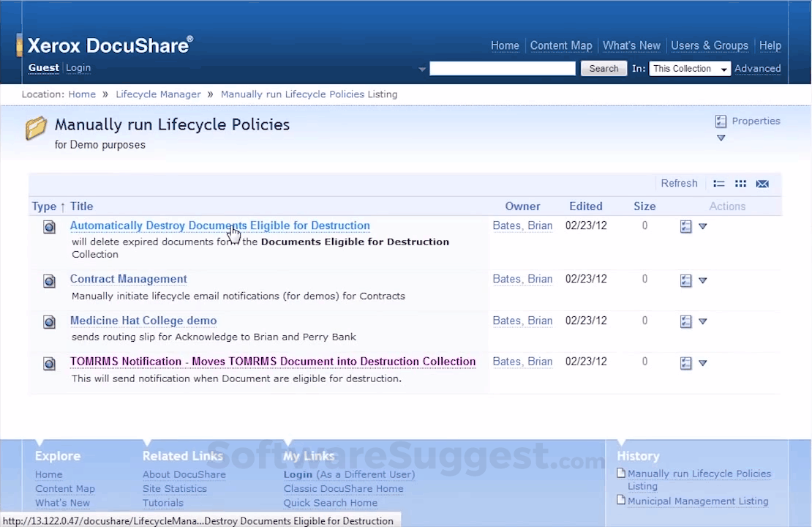Open the Actions dropdown for Contract Management

[x=702, y=280]
